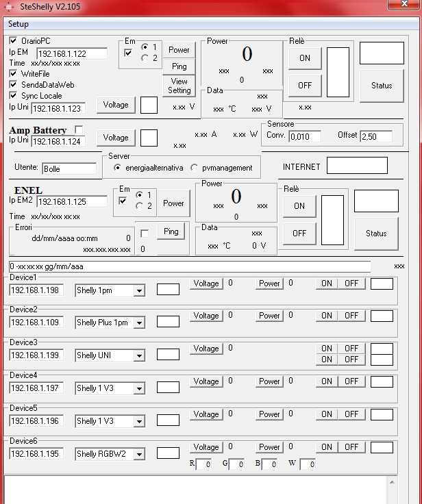This screenshot has height=504, width=422.
Task: Switch Device3 second channel ON
Action: pyautogui.click(x=327, y=360)
